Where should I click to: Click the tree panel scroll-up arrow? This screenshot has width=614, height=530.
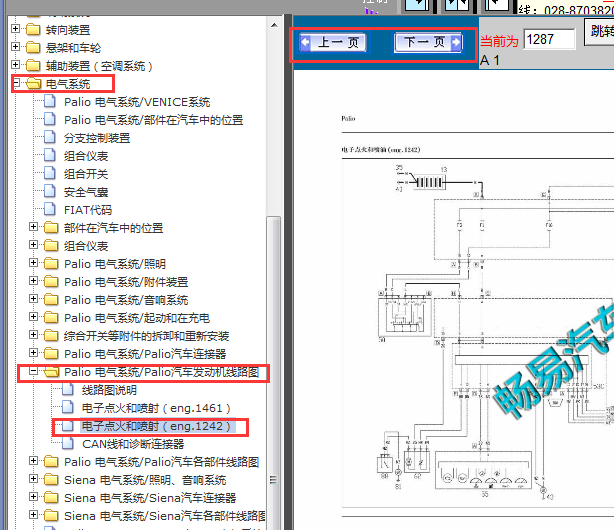click(274, 25)
